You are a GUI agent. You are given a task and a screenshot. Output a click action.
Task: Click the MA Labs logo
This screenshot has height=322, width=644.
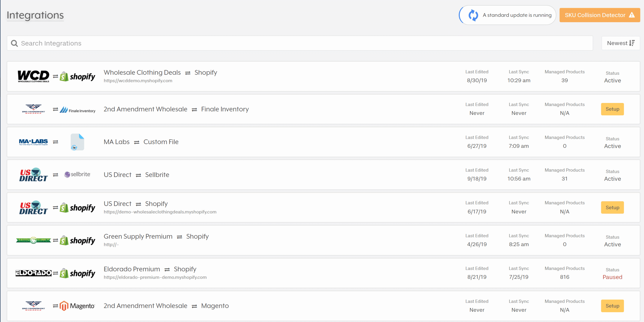[x=33, y=142]
